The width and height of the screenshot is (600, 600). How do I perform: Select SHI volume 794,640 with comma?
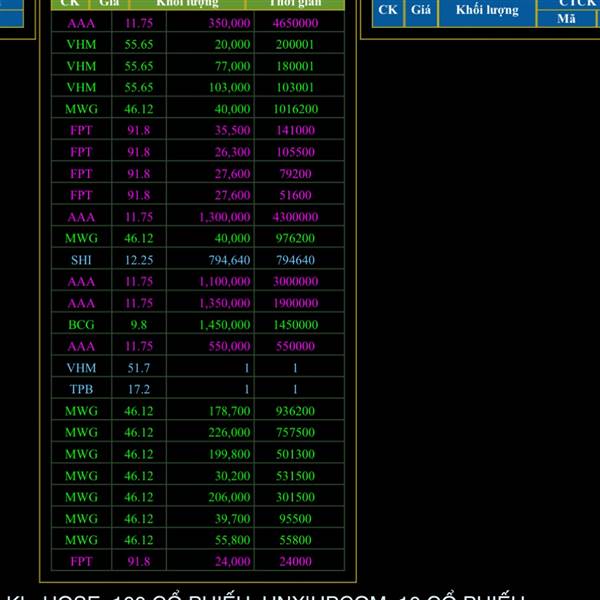click(229, 260)
